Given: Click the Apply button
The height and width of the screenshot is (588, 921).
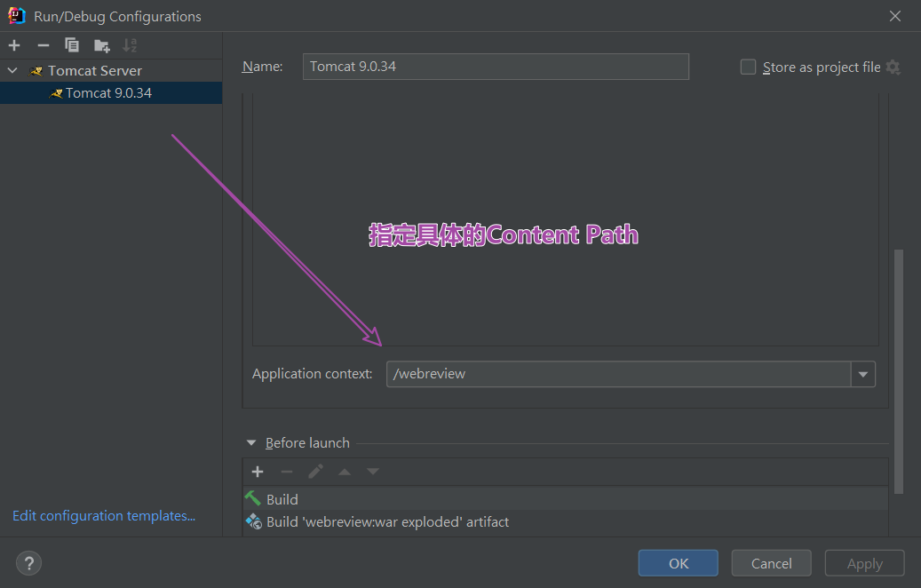Looking at the screenshot, I should tap(865, 563).
